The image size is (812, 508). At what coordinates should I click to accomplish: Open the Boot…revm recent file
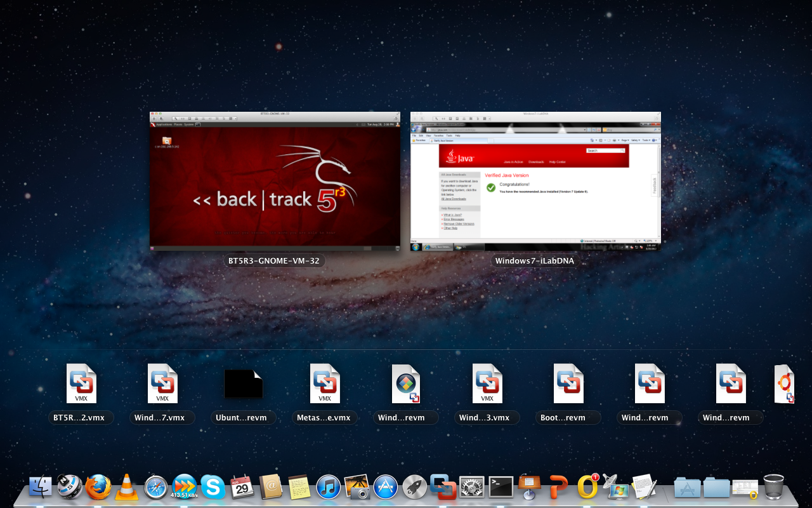[x=568, y=384]
